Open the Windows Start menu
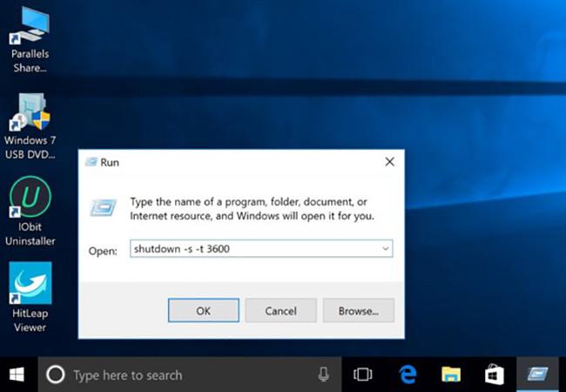This screenshot has width=566, height=392. (17, 375)
